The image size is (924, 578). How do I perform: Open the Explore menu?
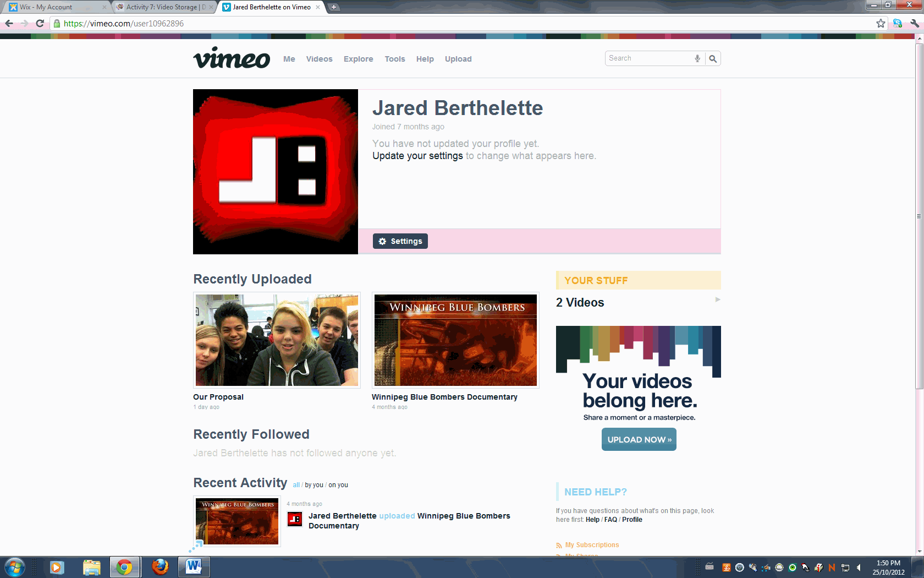pyautogui.click(x=359, y=59)
